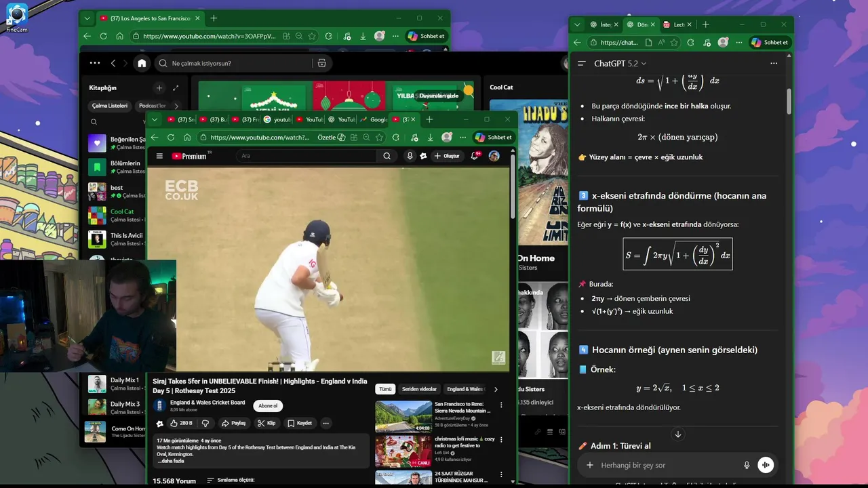
Task: Open San Francisco to Reno video thumbnail
Action: (403, 416)
